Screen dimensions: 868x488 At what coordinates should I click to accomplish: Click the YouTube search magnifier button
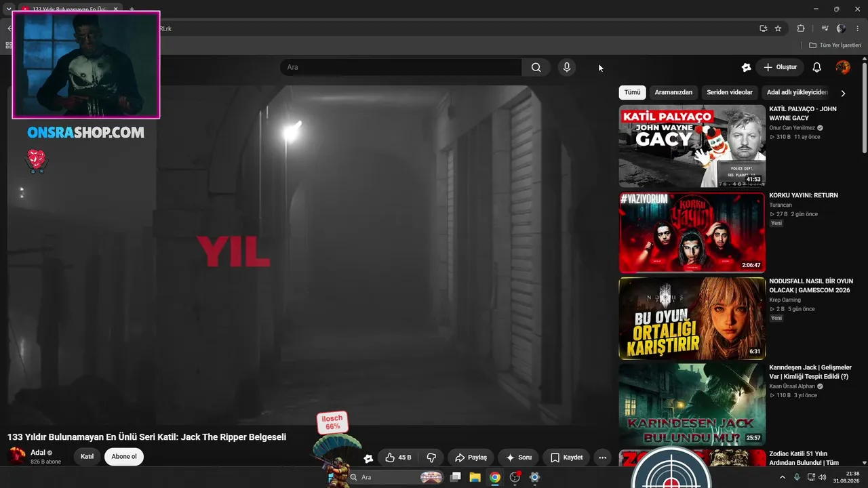536,67
